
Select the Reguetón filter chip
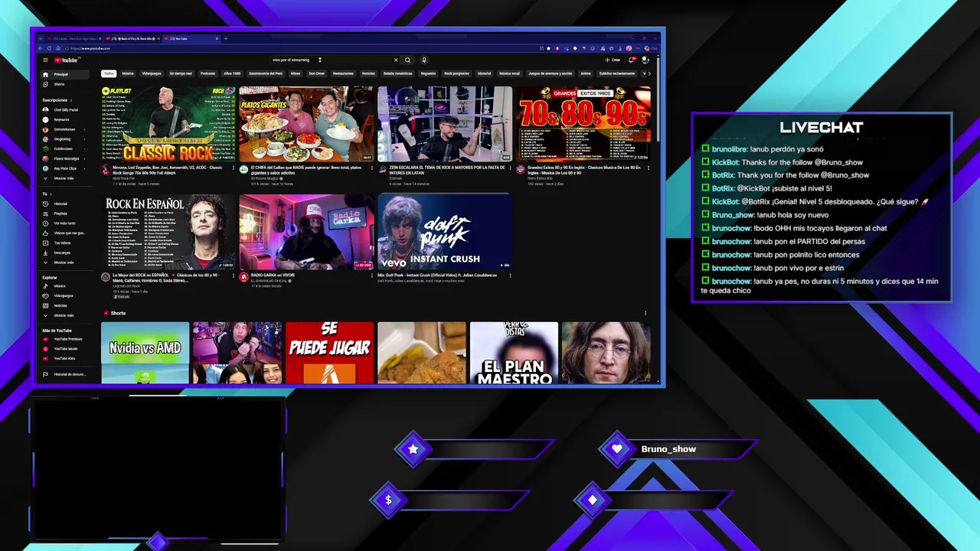428,73
